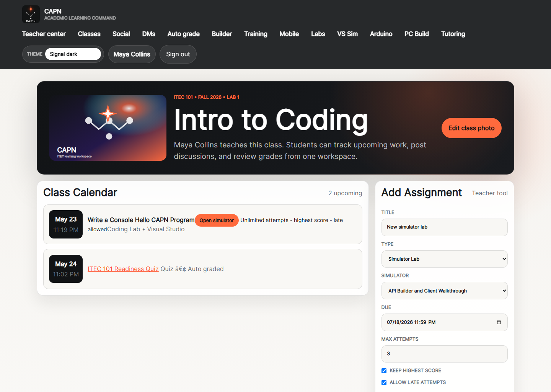This screenshot has width=551, height=392.
Task: Open the ITEC 101 Readiness Quiz link
Action: (123, 269)
